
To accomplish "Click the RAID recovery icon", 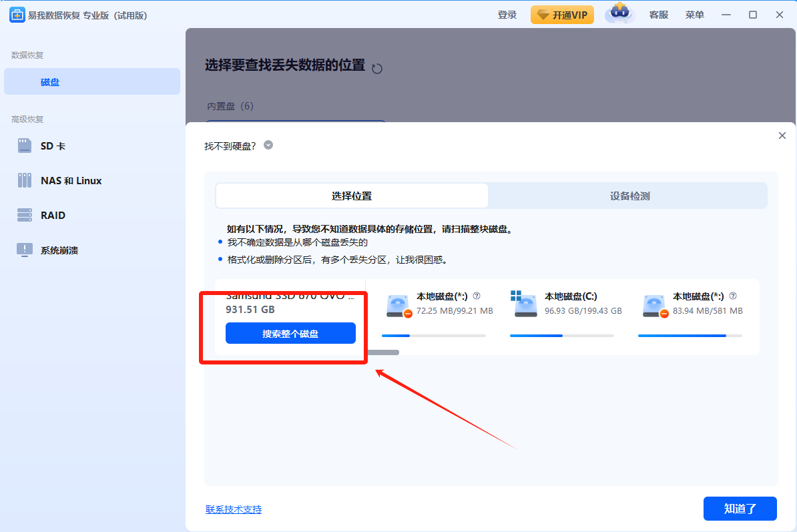I will pos(25,215).
